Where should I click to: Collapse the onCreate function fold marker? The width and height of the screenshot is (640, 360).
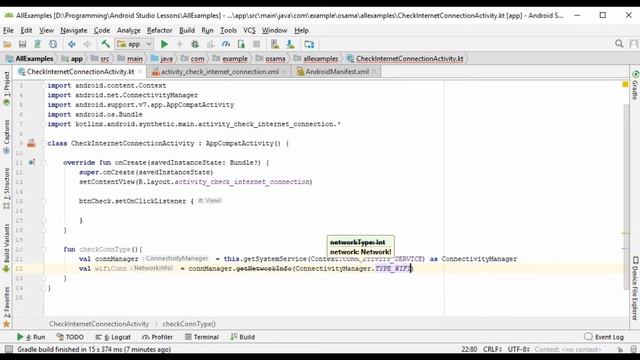click(x=44, y=162)
